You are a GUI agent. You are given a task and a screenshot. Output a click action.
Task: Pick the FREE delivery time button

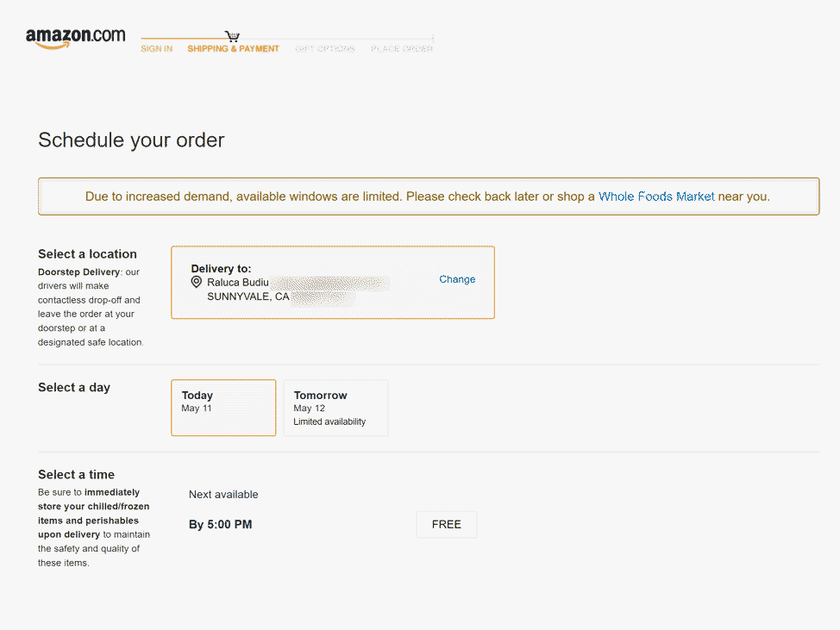(x=446, y=524)
